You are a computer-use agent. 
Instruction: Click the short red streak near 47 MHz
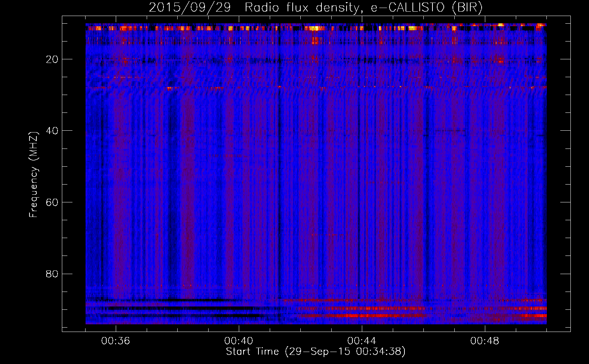click(x=229, y=155)
